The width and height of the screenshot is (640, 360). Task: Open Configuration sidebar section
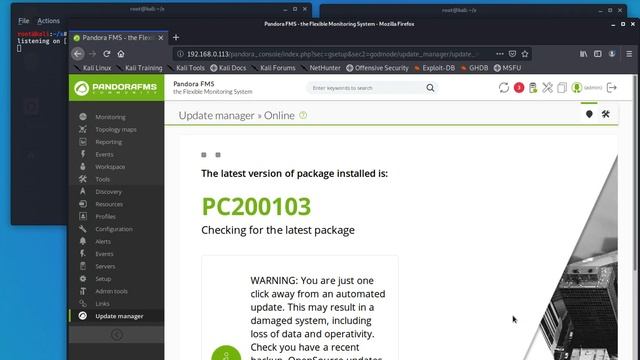[x=114, y=229]
